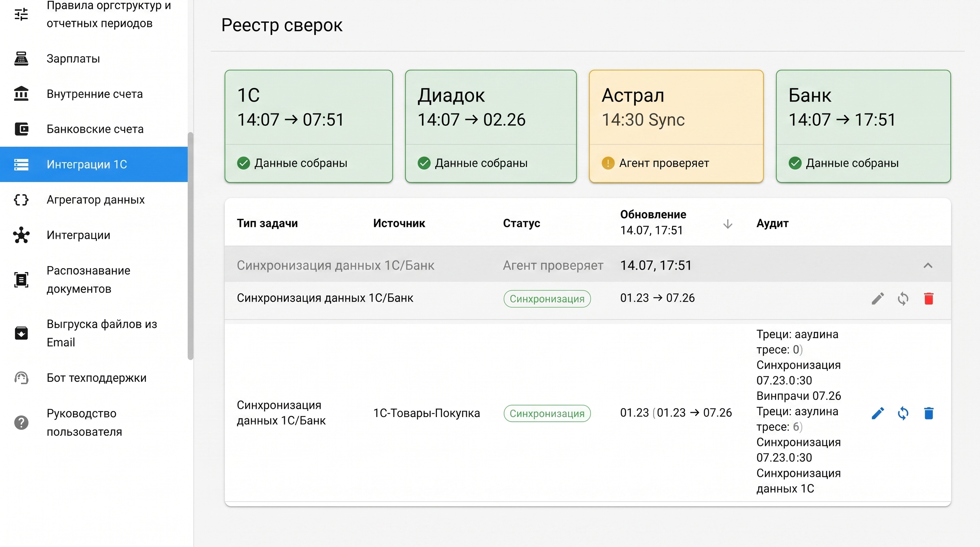Click the sidebar vertical scrollbar

click(x=191, y=246)
